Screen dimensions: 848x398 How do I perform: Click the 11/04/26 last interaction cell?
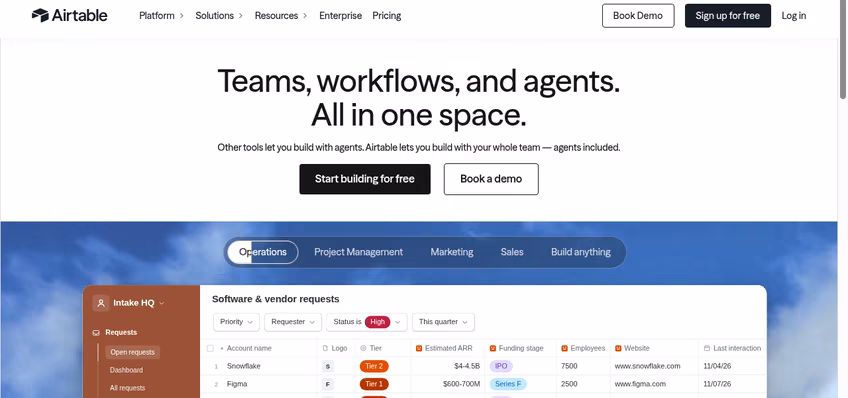tap(717, 366)
